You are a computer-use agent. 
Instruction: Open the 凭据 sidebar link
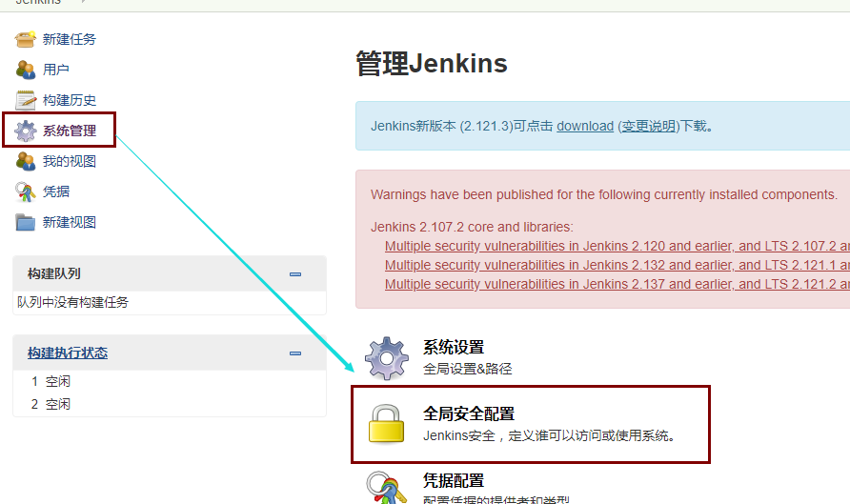(56, 192)
